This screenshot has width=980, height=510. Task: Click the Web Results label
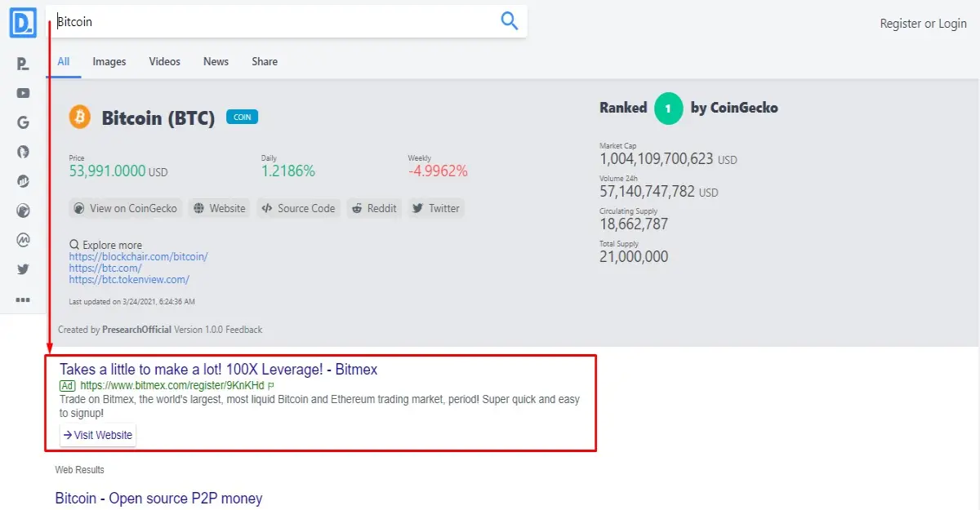click(x=79, y=470)
